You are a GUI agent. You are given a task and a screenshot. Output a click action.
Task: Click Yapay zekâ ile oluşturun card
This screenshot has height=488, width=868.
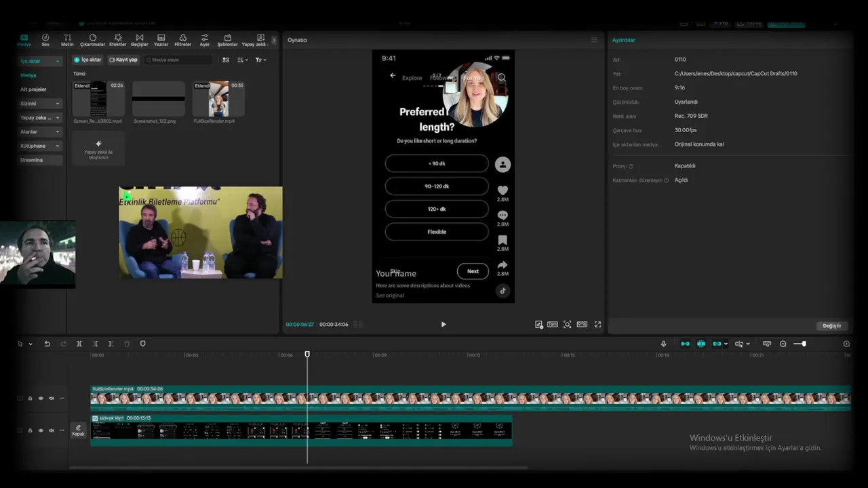coord(98,149)
